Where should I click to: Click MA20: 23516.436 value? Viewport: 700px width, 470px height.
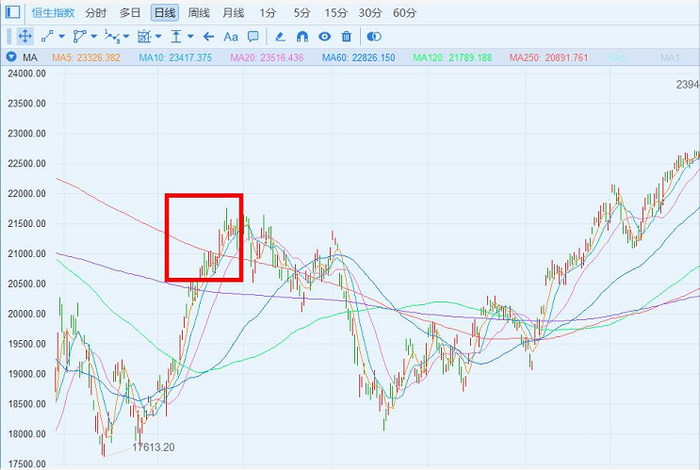tap(267, 58)
